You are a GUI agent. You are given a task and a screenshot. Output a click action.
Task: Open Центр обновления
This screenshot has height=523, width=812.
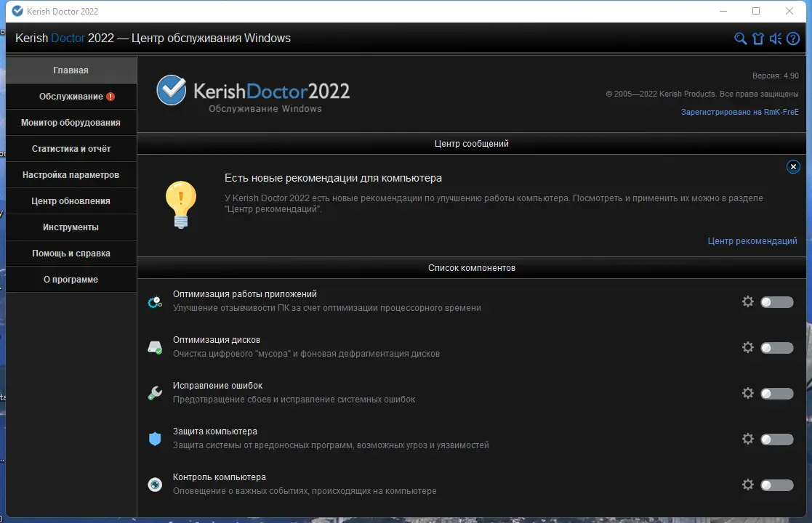71,200
